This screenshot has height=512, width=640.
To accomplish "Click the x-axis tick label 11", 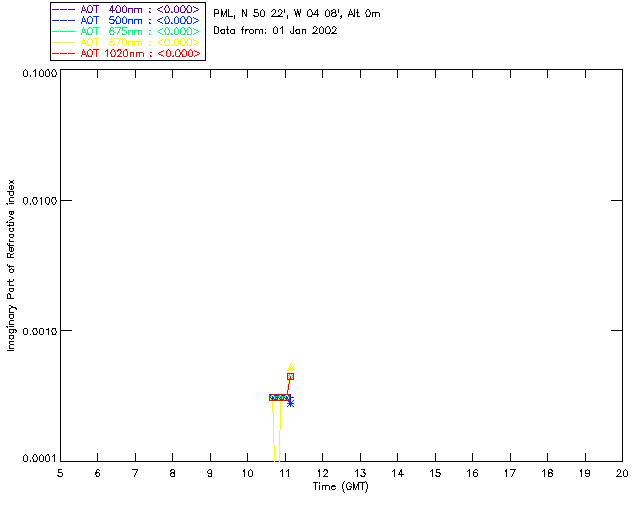I will point(285,473).
